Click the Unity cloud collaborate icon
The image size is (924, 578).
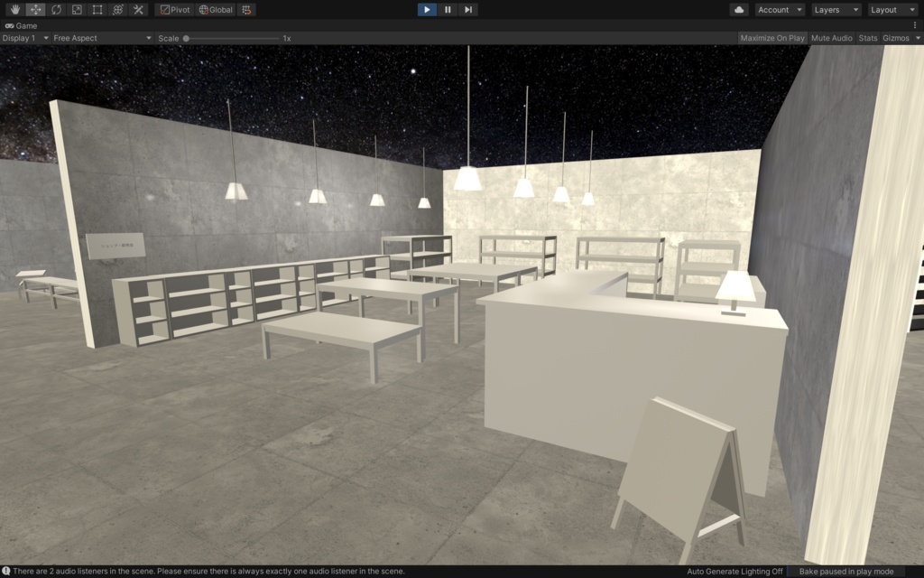[742, 9]
